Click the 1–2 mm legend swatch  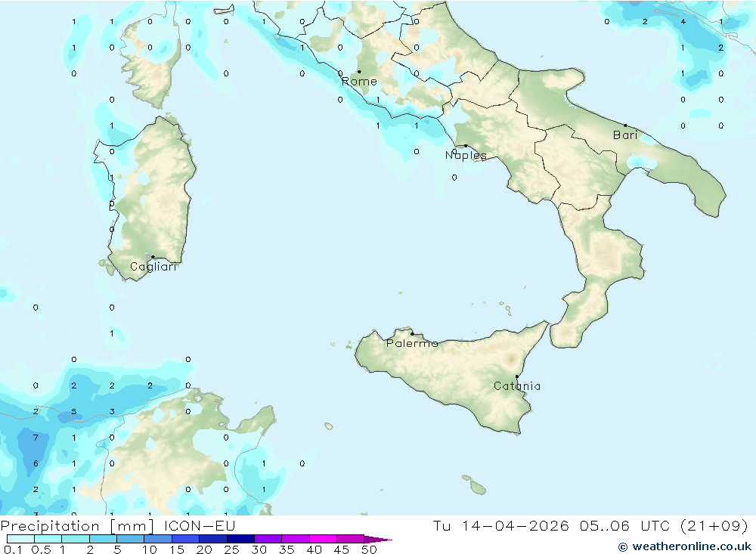(x=76, y=539)
